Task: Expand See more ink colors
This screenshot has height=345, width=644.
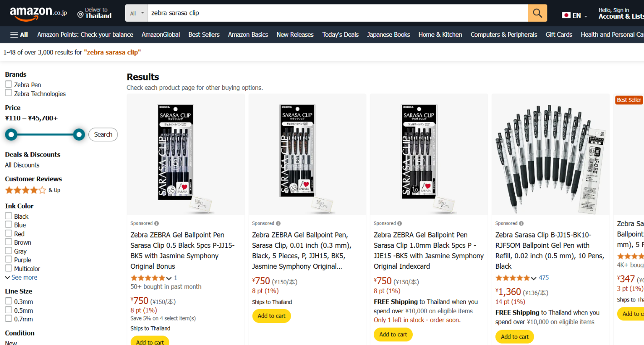Action: (x=21, y=277)
